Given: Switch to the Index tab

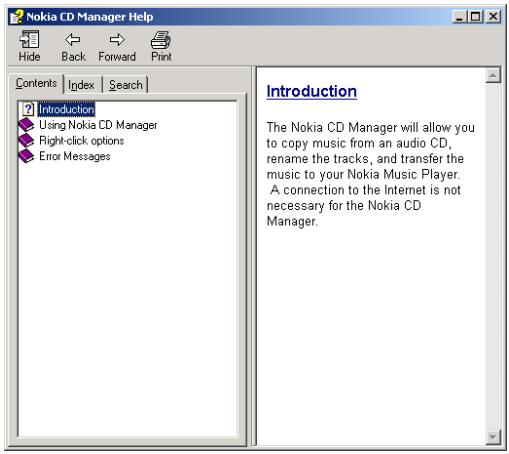Looking at the screenshot, I should pyautogui.click(x=81, y=85).
